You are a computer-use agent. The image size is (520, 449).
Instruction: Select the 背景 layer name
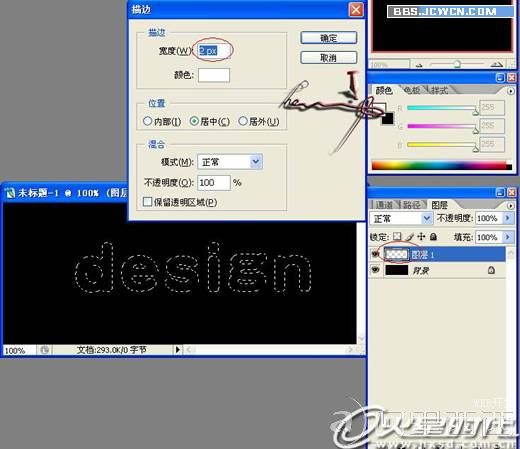421,270
